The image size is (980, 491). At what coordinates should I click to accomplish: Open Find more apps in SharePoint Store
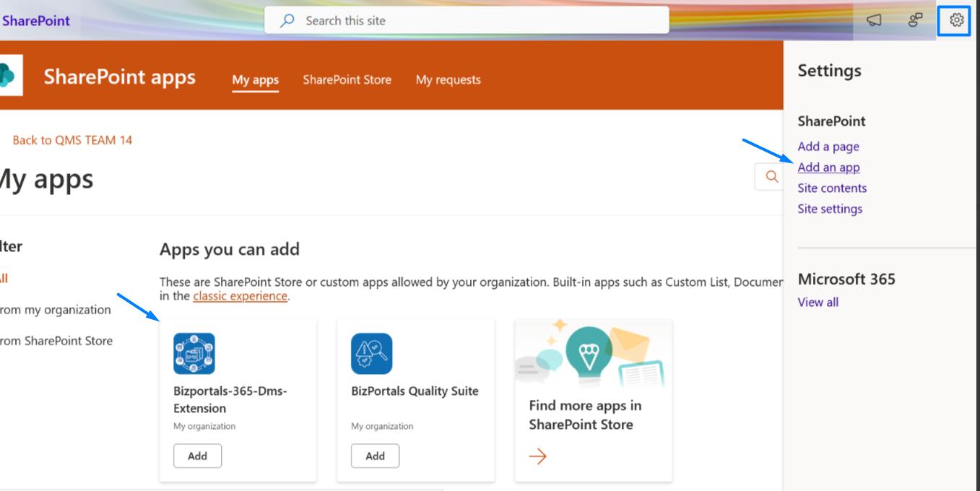(585, 415)
